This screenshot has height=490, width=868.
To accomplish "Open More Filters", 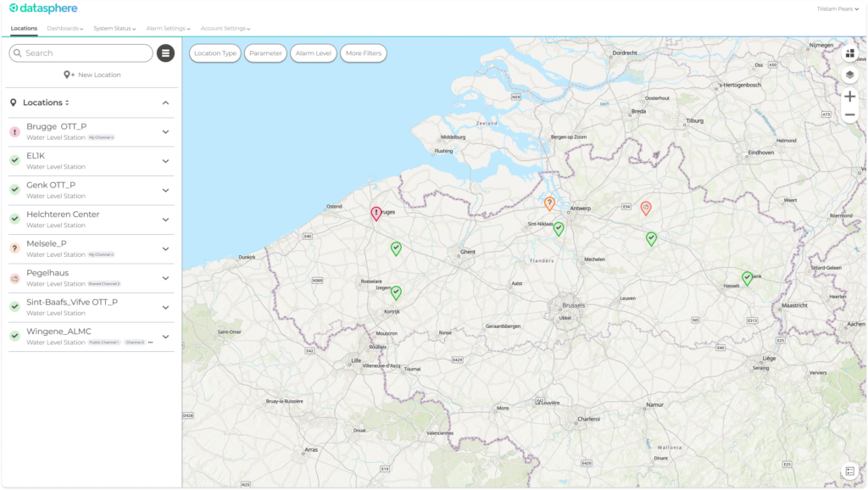I will pyautogui.click(x=364, y=53).
